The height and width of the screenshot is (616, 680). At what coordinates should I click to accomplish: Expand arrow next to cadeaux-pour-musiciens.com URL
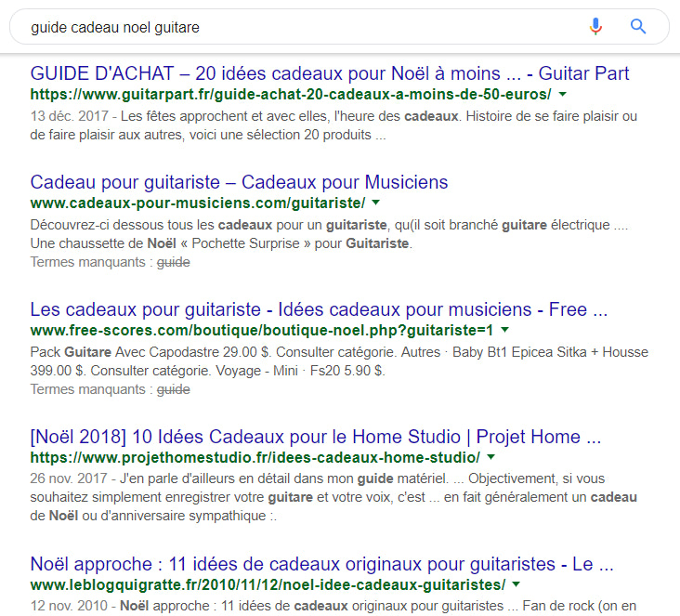[x=376, y=203]
